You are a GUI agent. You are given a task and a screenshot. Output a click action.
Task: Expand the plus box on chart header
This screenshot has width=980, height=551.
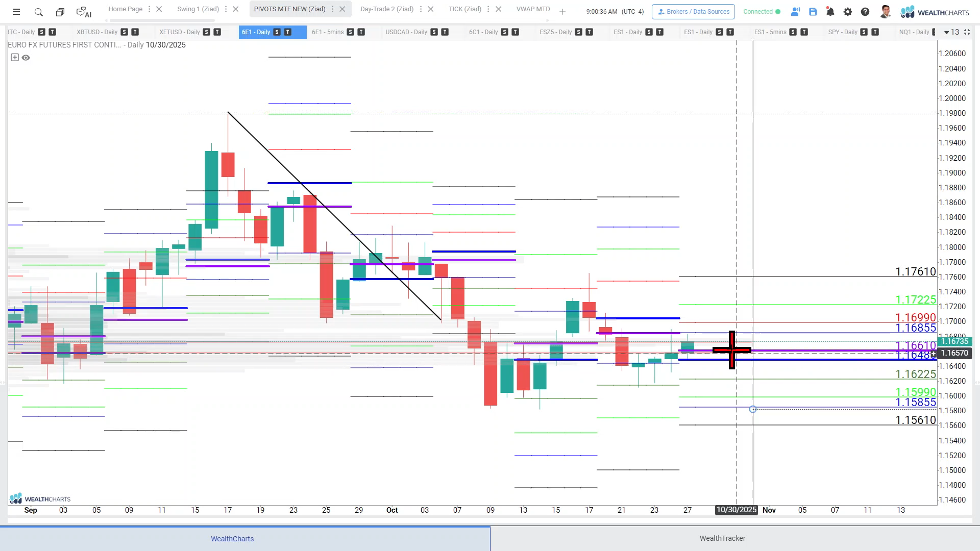[15, 58]
